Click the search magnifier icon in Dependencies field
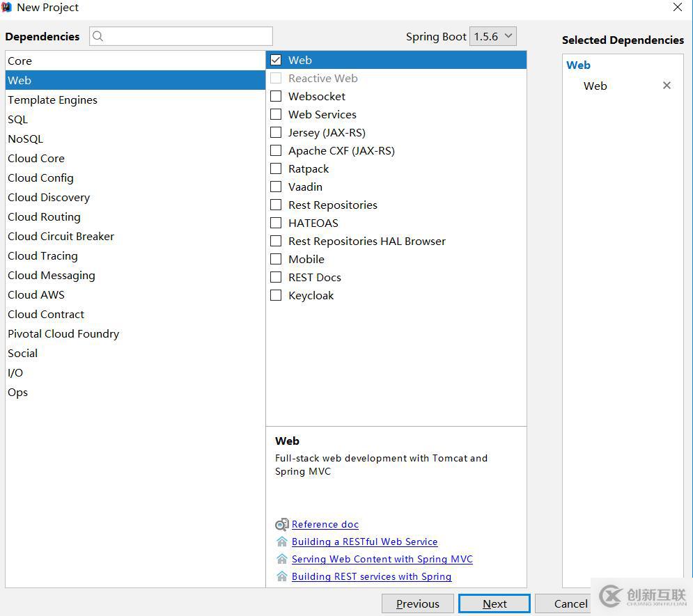Screen dimensions: 693x616 (98, 36)
